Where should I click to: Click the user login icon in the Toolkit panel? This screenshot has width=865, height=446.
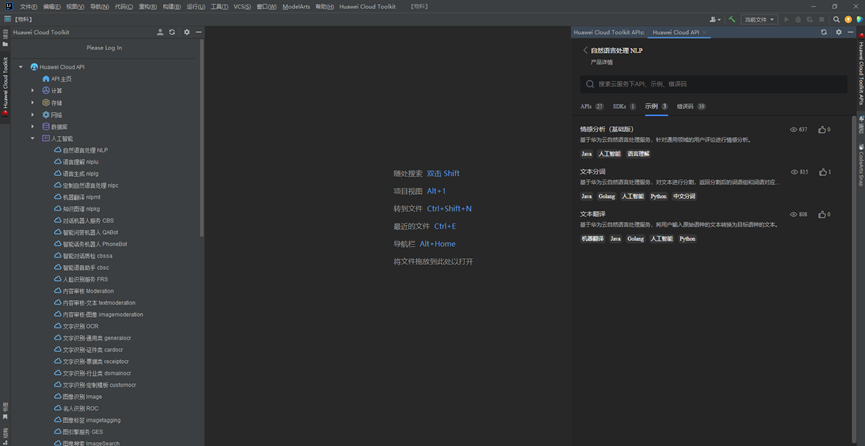[x=160, y=33]
